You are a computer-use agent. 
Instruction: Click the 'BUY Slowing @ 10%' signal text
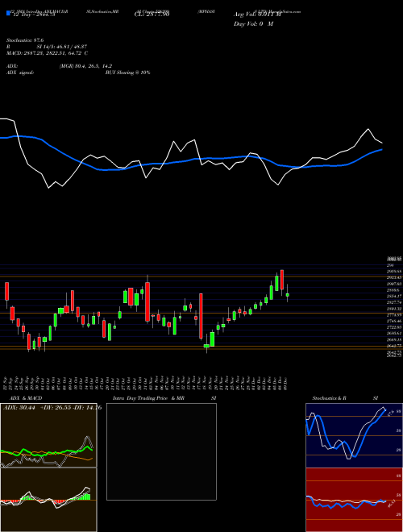[x=127, y=73]
